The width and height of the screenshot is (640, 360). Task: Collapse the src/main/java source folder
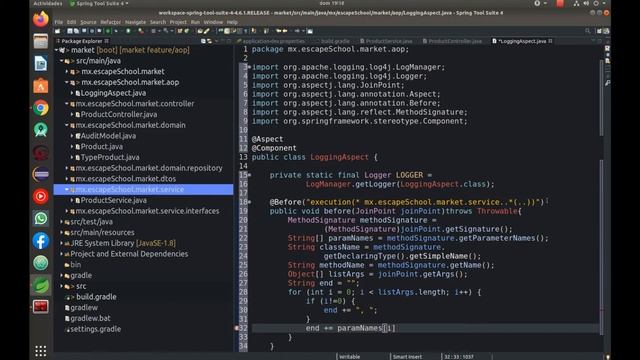tap(62, 61)
